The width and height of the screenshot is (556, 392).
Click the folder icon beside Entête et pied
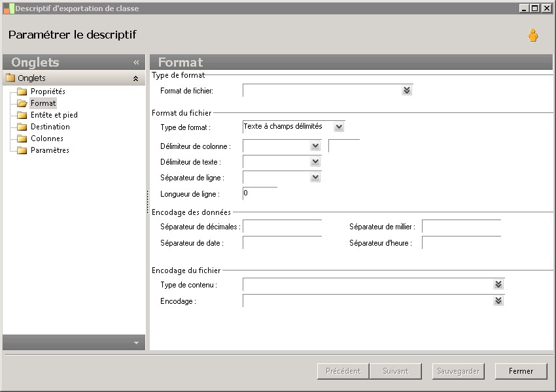point(22,115)
